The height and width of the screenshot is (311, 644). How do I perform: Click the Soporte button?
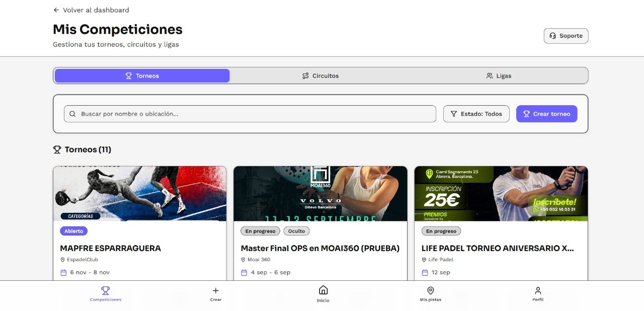[x=566, y=36]
